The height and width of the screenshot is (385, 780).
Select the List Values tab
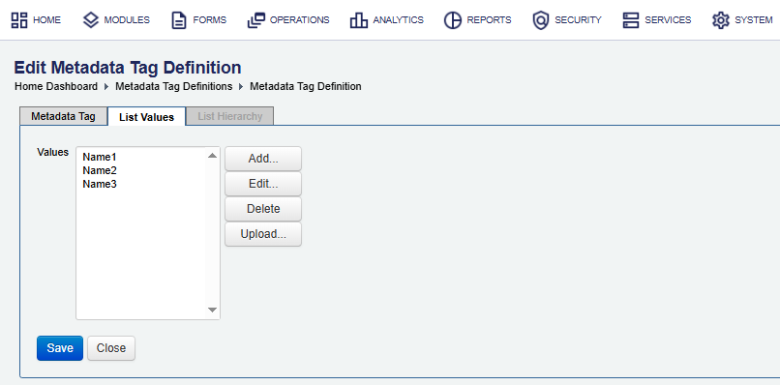pyautogui.click(x=147, y=117)
